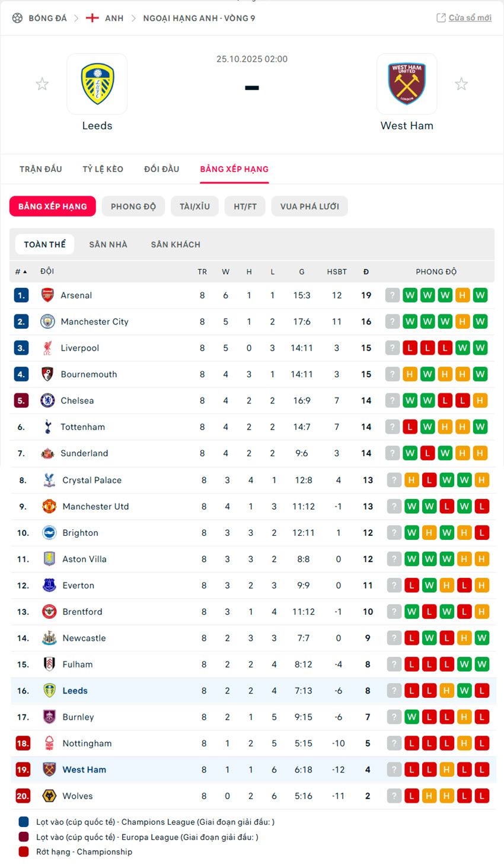This screenshot has height=868, width=504.
Task: Switch to the ĐỐI ĐẦU tab
Action: (x=161, y=169)
